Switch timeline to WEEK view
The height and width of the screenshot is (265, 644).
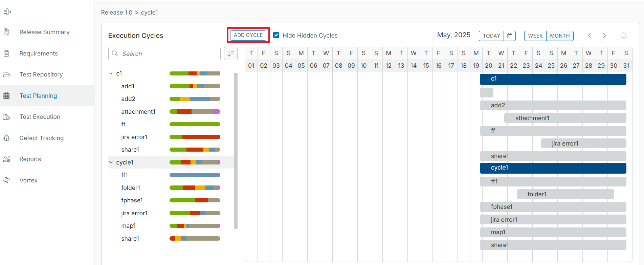coord(535,36)
